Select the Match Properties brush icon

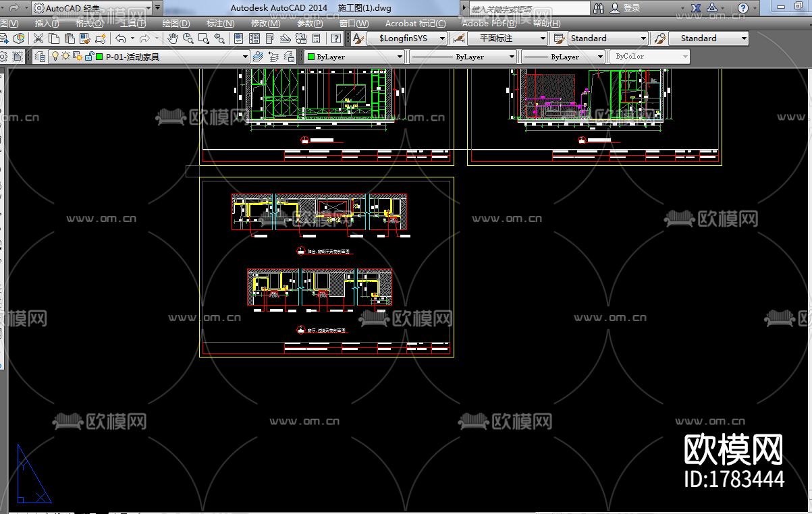coord(85,38)
